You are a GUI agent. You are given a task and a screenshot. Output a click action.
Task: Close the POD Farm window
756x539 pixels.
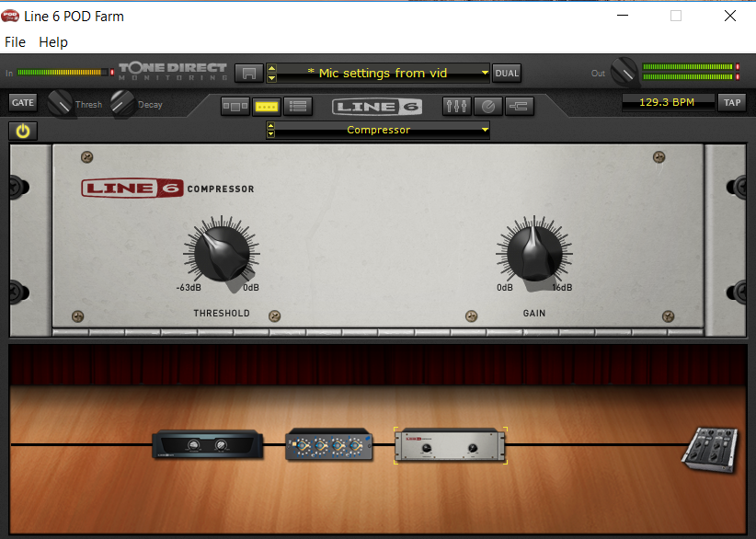coord(730,16)
